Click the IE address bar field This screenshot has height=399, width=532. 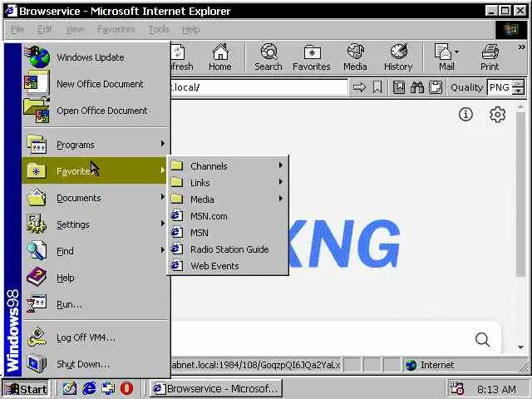point(259,87)
